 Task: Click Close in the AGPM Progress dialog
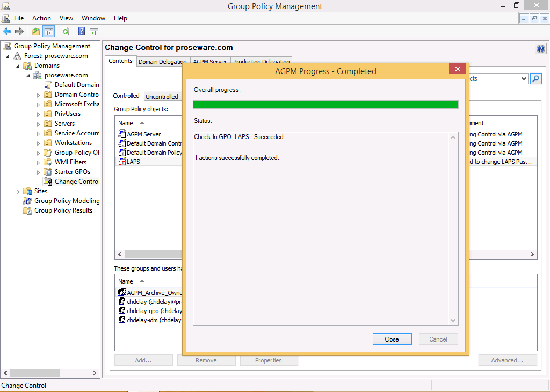(392, 339)
